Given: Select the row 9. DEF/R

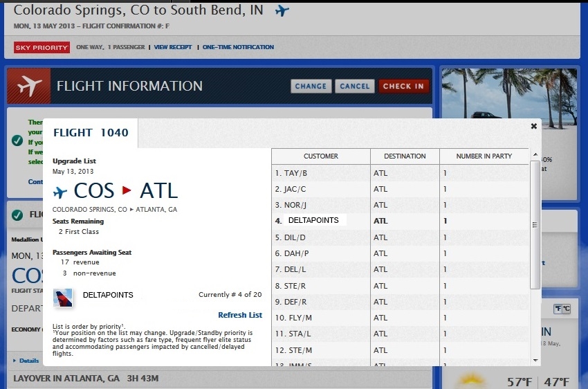Looking at the screenshot, I should coord(400,302).
